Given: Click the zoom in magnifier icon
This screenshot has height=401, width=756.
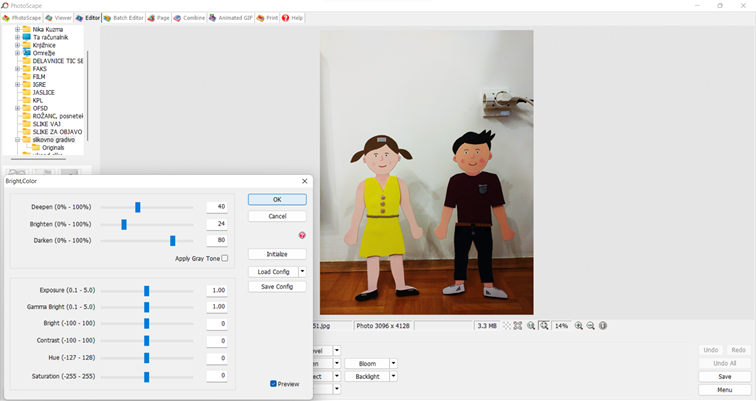Looking at the screenshot, I should (x=579, y=326).
